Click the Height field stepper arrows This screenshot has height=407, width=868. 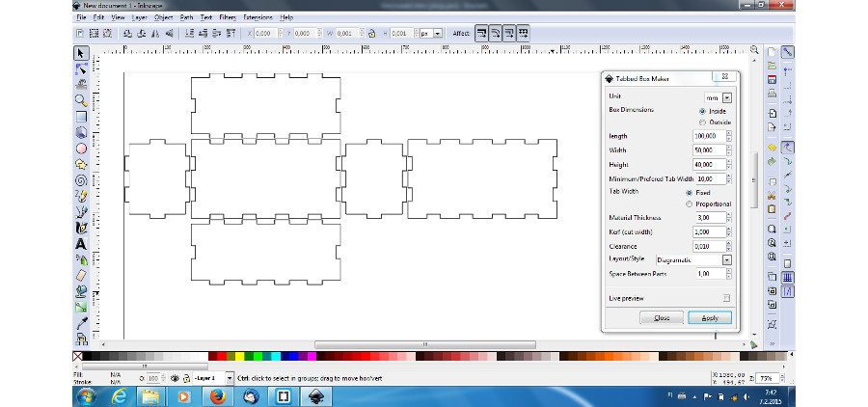(x=728, y=165)
